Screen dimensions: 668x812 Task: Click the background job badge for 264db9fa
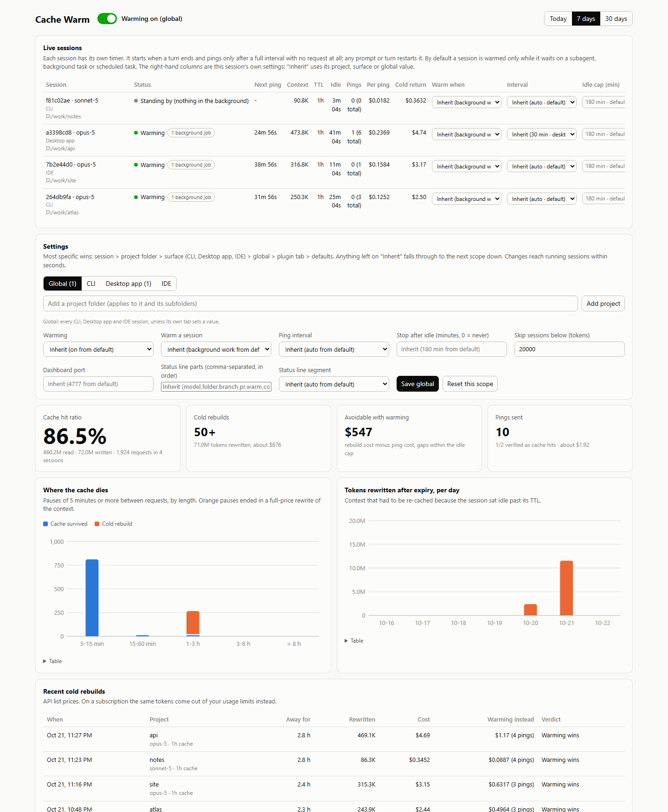coord(191,197)
